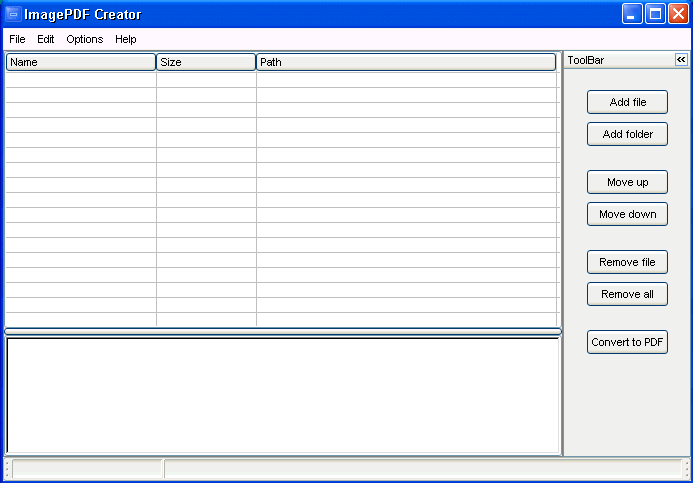The height and width of the screenshot is (483, 693).
Task: Open the Help menu
Action: (x=126, y=39)
